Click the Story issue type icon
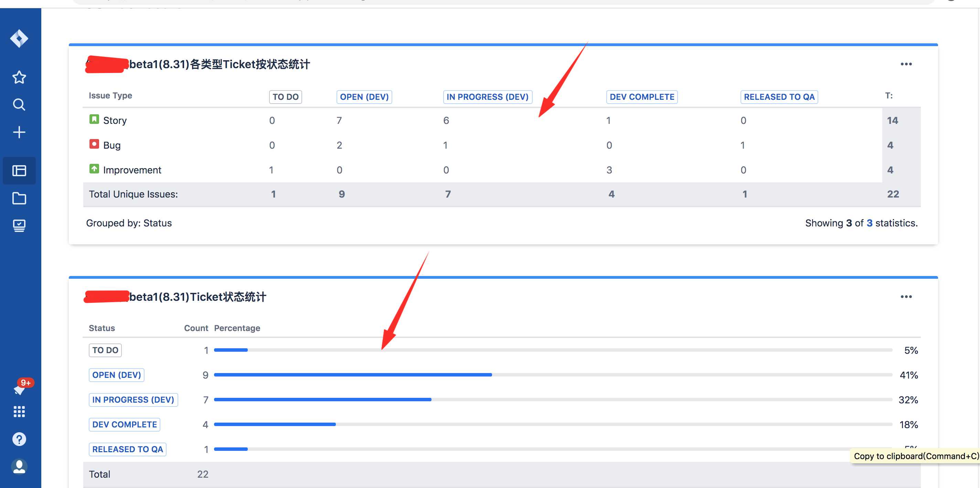 (94, 119)
